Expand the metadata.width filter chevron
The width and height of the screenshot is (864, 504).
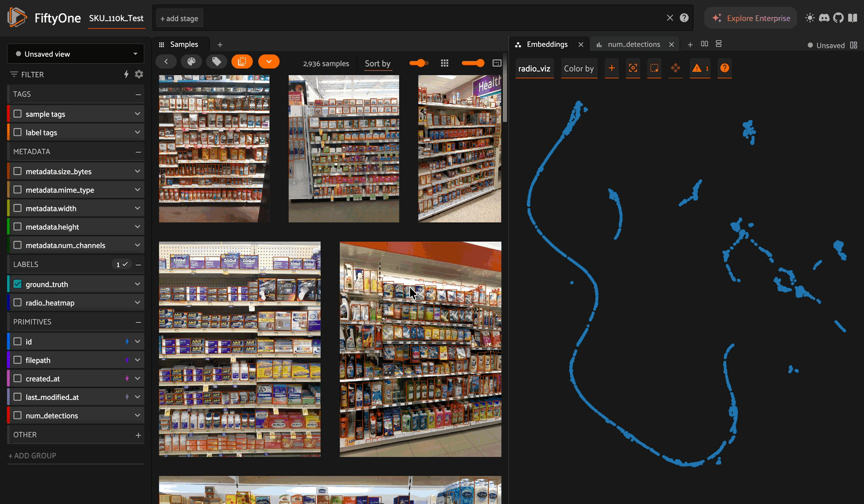[137, 208]
